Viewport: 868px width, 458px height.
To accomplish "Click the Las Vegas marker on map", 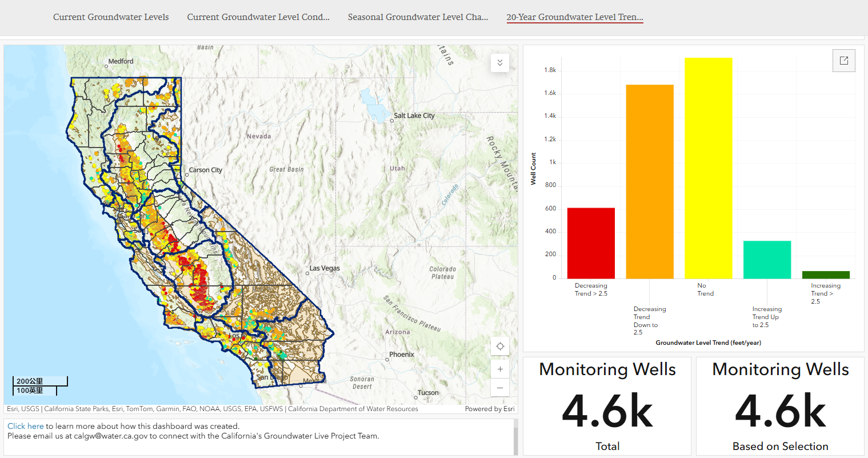I will click(308, 273).
